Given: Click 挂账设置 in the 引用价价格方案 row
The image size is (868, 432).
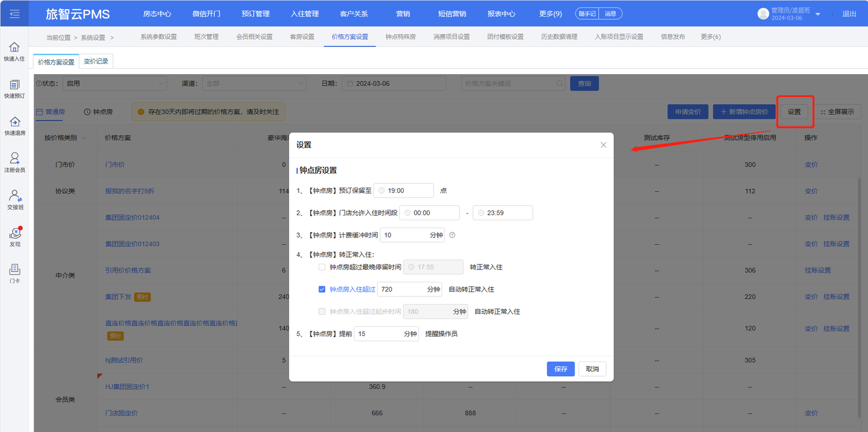Looking at the screenshot, I should pyautogui.click(x=818, y=270).
